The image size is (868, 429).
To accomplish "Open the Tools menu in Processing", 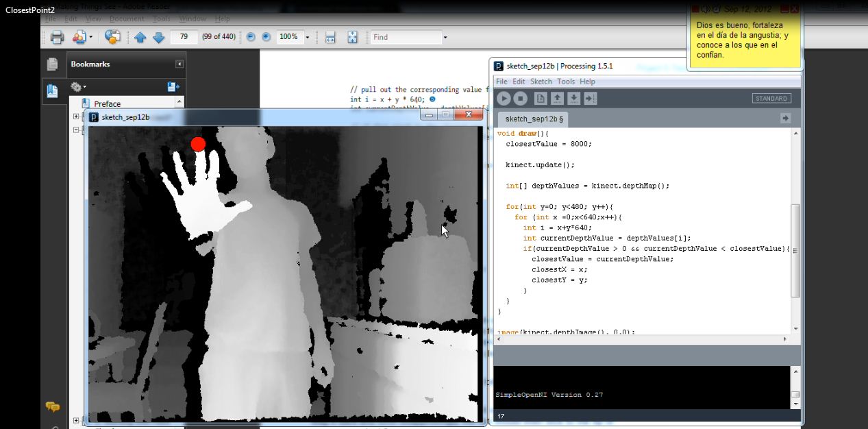I will point(565,81).
